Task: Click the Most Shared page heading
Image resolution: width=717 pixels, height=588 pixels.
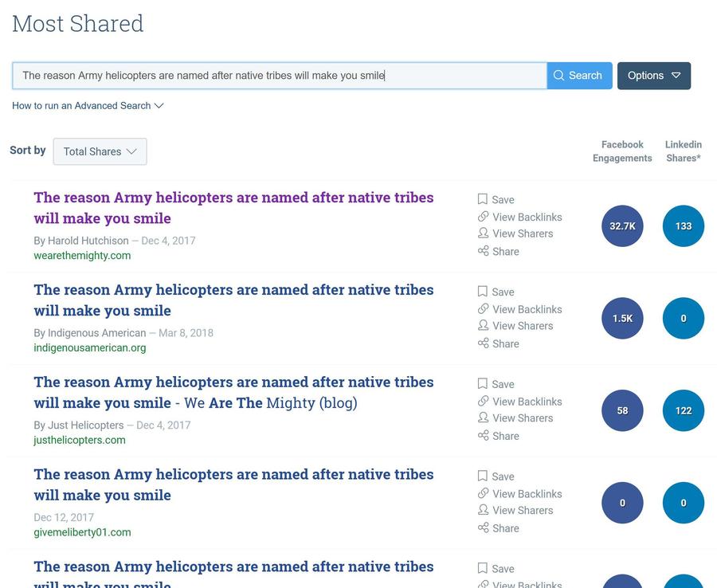Action: [x=78, y=24]
